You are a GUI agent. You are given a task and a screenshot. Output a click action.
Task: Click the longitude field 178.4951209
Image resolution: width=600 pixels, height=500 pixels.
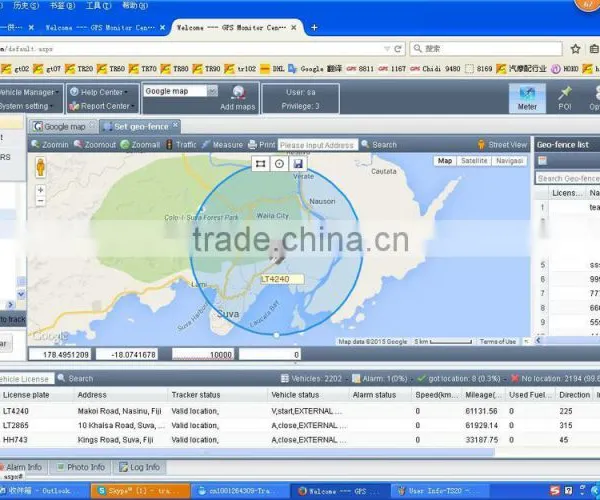click(60, 355)
